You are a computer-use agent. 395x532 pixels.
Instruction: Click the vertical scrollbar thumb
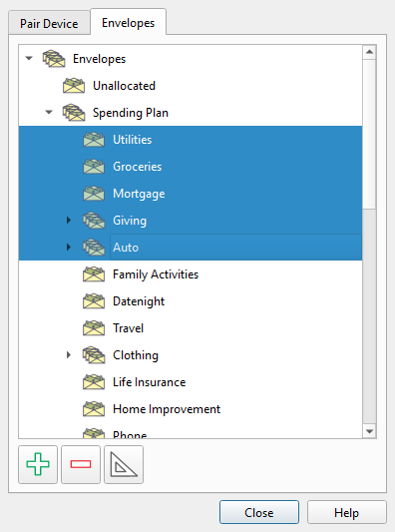coord(369,135)
